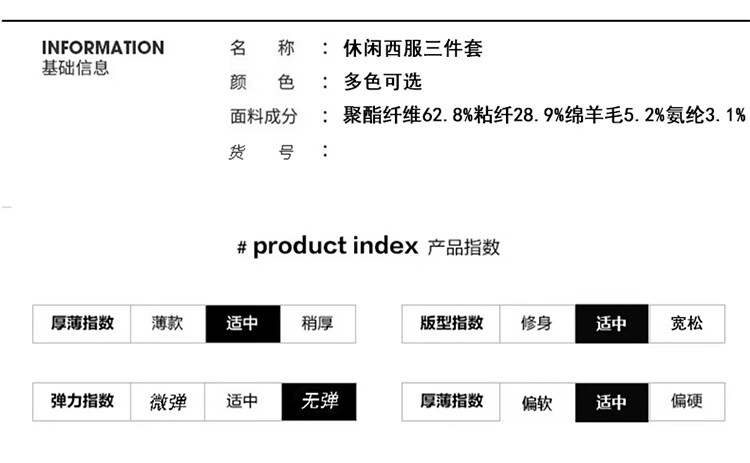Screen dimensions: 750x463
Task: Pick 修身 in the 版型指数 row
Action: point(537,324)
